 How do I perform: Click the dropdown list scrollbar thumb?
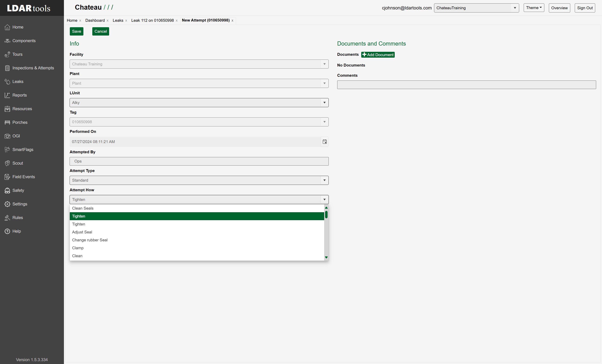[x=326, y=215]
